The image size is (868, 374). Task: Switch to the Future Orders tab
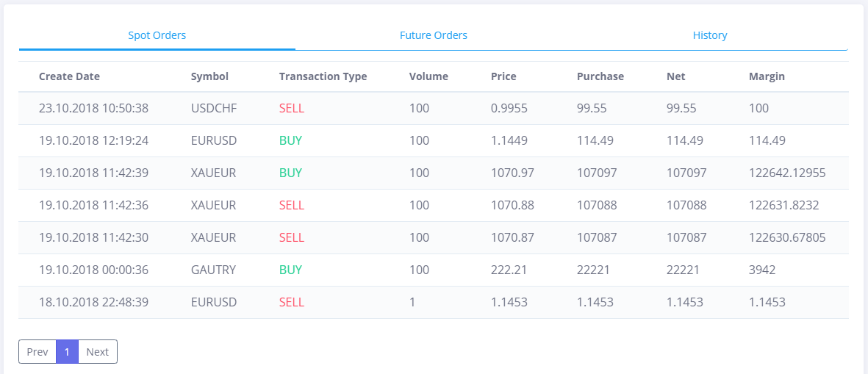point(434,35)
